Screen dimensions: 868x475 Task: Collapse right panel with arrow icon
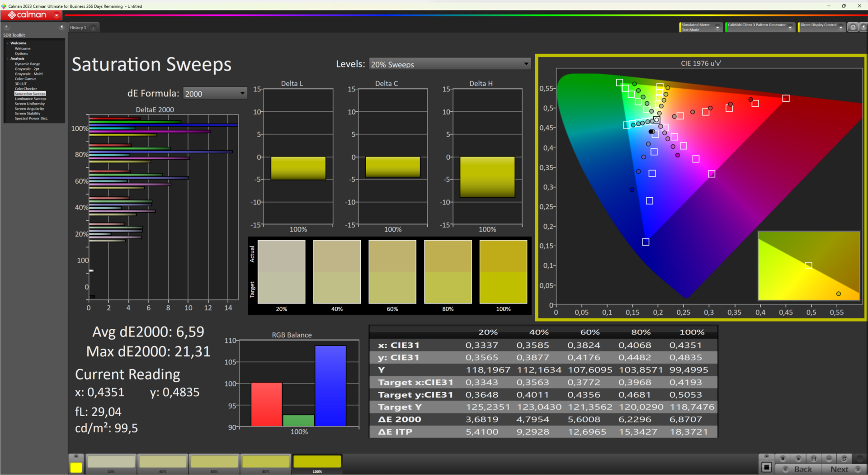(x=863, y=27)
